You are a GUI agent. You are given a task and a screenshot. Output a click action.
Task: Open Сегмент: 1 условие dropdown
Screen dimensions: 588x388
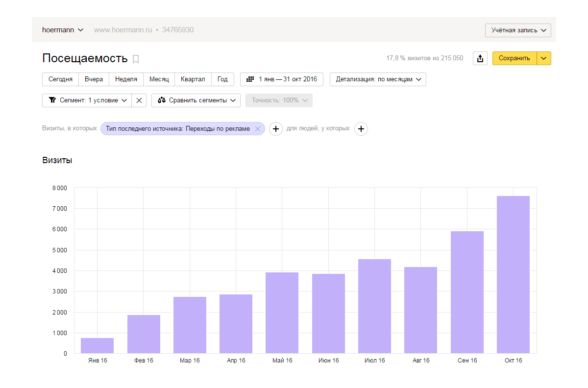[x=87, y=100]
